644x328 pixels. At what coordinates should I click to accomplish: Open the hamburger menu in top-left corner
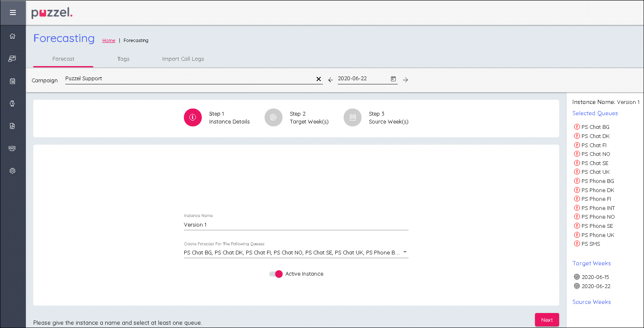coord(12,12)
